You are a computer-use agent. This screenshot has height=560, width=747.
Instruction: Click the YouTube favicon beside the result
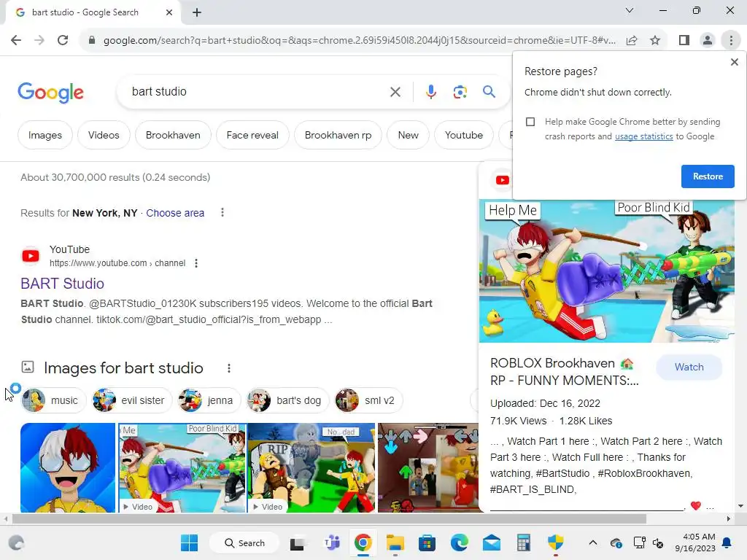click(31, 256)
